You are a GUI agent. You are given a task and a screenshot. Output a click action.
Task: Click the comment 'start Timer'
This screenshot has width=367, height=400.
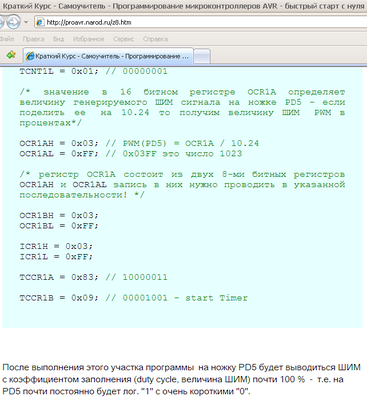(x=216, y=298)
